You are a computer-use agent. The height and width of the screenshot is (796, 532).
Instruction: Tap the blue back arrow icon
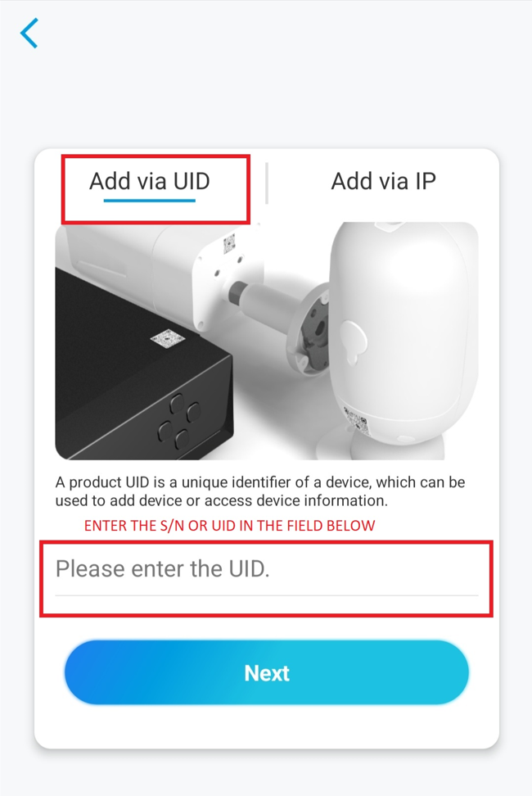click(29, 33)
